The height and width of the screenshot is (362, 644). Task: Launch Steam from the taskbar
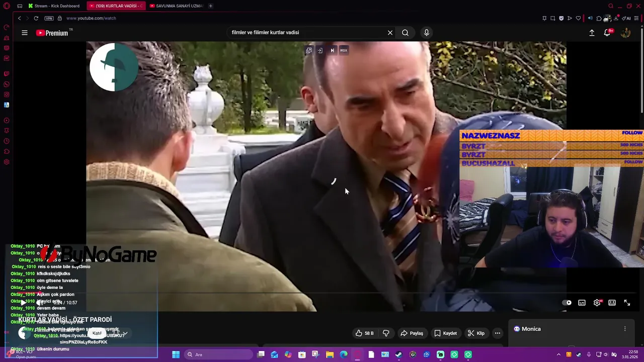398,354
